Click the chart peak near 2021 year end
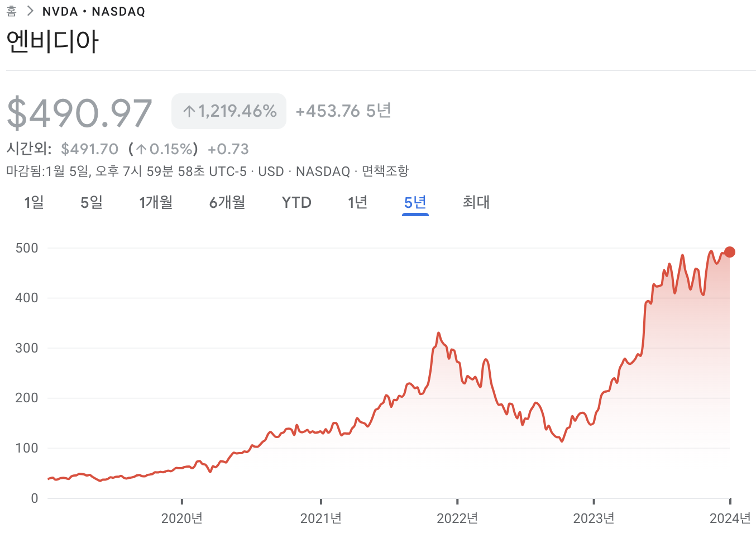The width and height of the screenshot is (756, 533). [439, 332]
